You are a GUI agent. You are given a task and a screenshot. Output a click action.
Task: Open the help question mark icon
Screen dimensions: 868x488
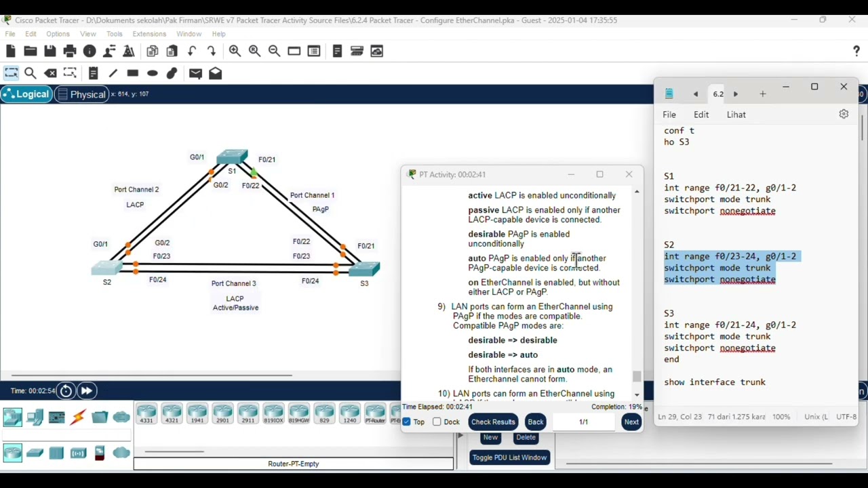[856, 52]
